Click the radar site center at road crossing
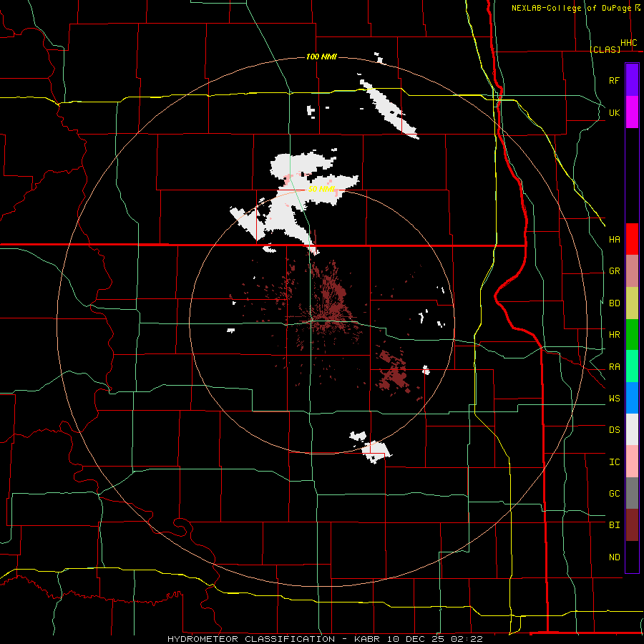This screenshot has height=644, width=644. point(312,320)
